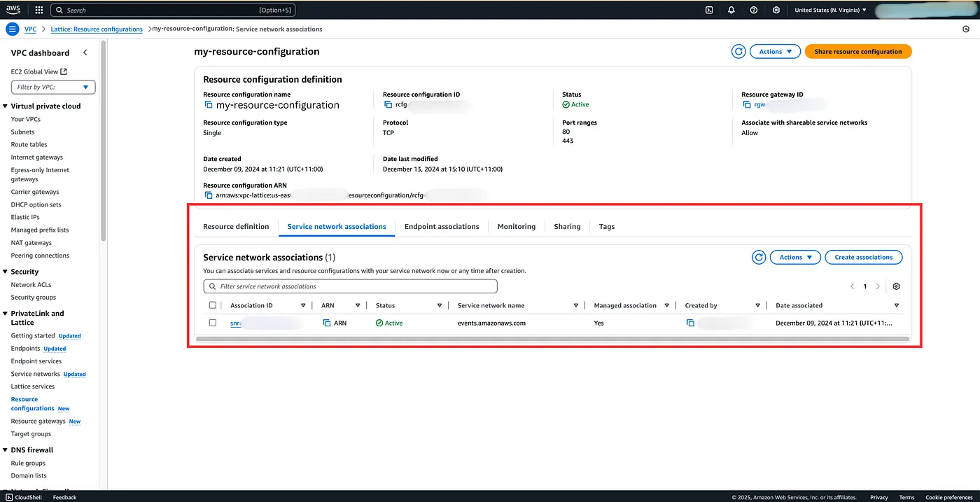The image size is (980, 502).
Task: Open Resource gateways in sidebar
Action: click(38, 421)
